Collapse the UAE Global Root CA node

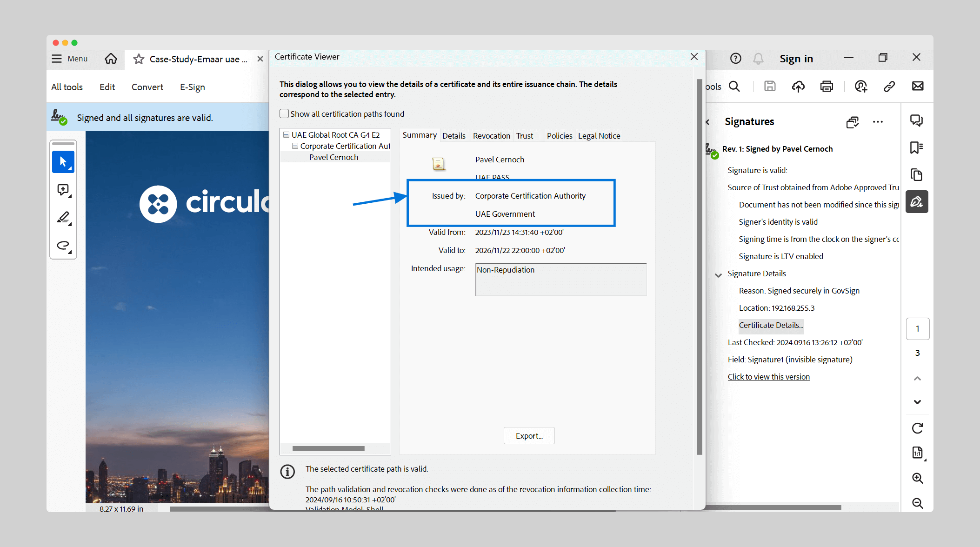point(286,135)
